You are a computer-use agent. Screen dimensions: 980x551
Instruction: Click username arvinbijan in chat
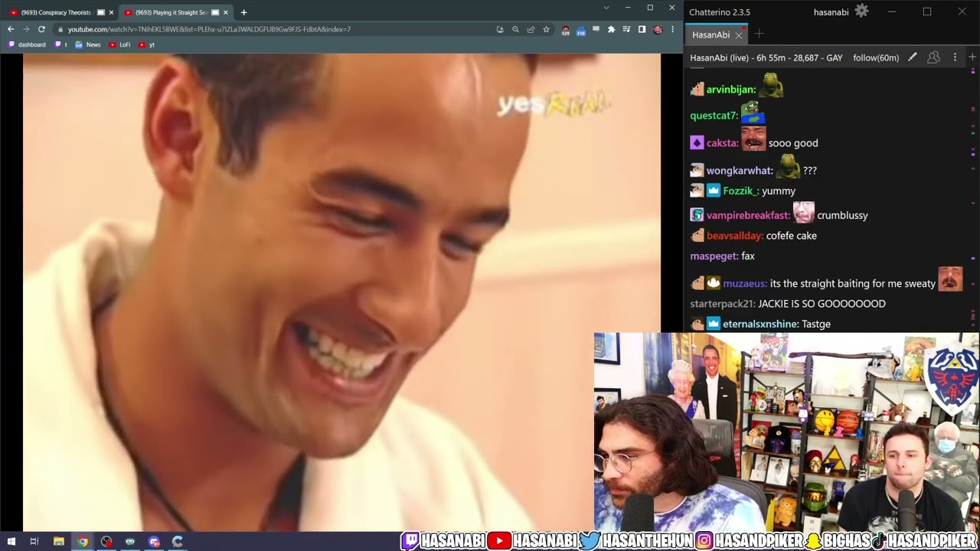[731, 90]
